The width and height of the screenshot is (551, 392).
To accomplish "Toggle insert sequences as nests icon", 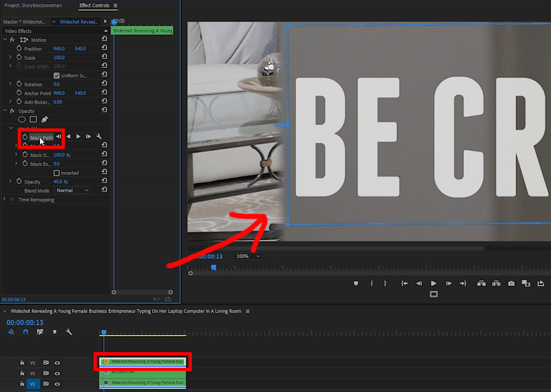I will tap(11, 332).
